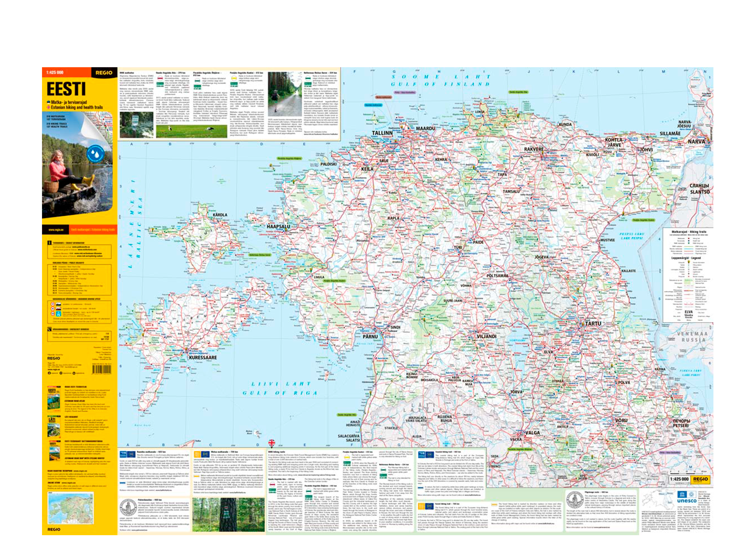Click the TÕRVA label
Viewport: 755px width, 560px height.
[x=516, y=392]
